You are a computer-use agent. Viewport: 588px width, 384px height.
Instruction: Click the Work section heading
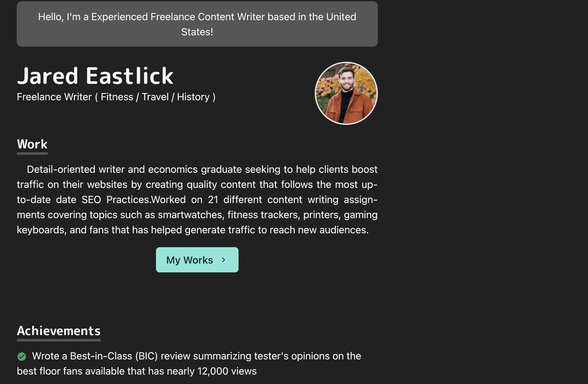(32, 144)
